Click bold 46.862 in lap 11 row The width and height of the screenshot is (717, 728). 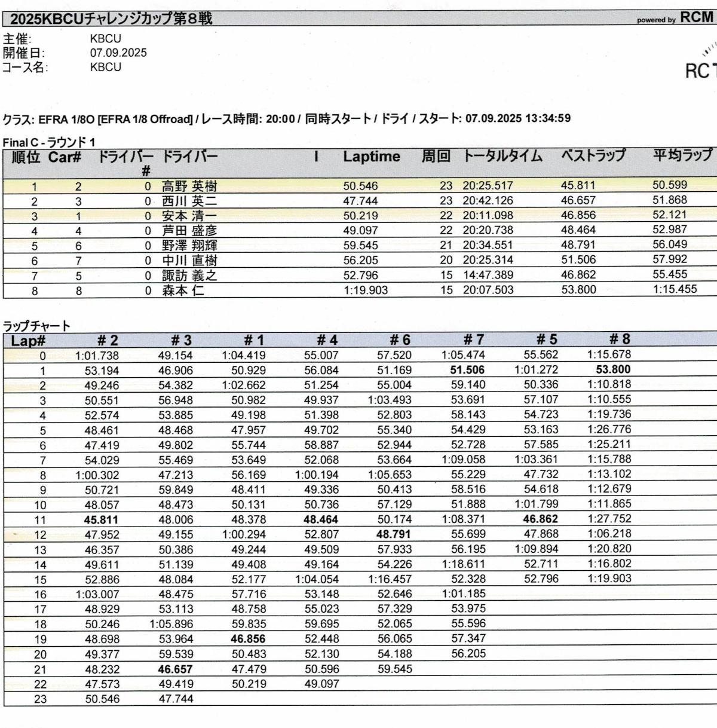tap(540, 519)
